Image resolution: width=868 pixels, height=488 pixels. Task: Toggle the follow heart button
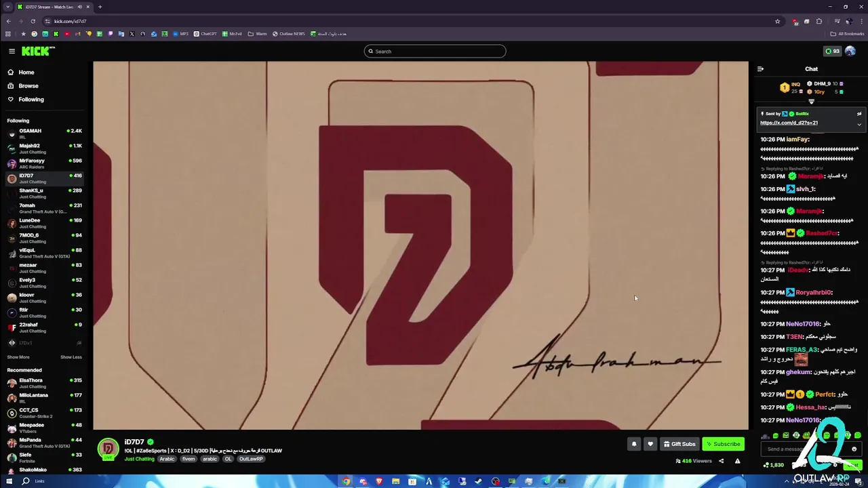pos(650,444)
